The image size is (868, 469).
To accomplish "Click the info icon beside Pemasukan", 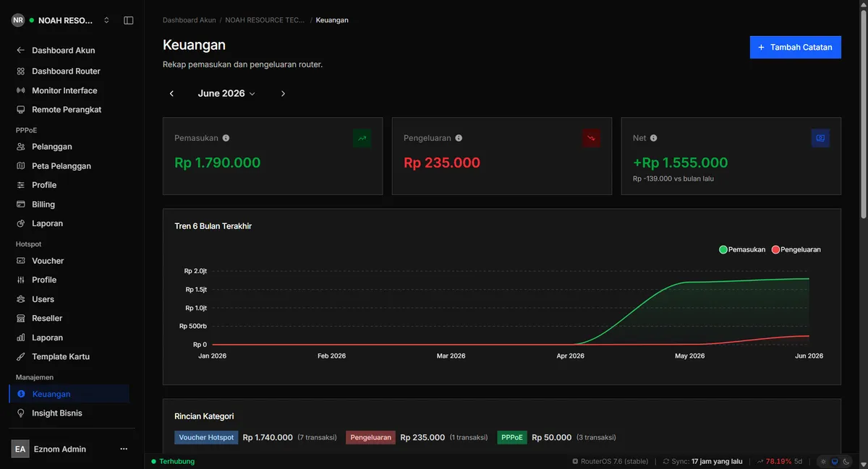I will pos(226,138).
